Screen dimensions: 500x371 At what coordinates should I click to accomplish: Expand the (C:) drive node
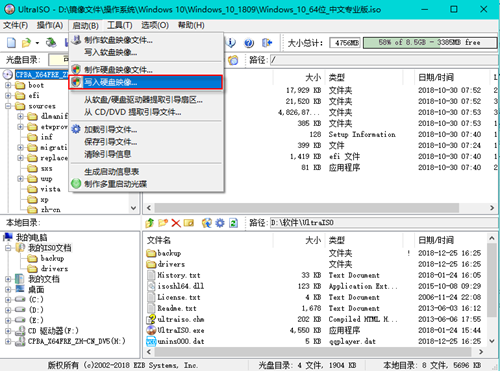coord(8,300)
